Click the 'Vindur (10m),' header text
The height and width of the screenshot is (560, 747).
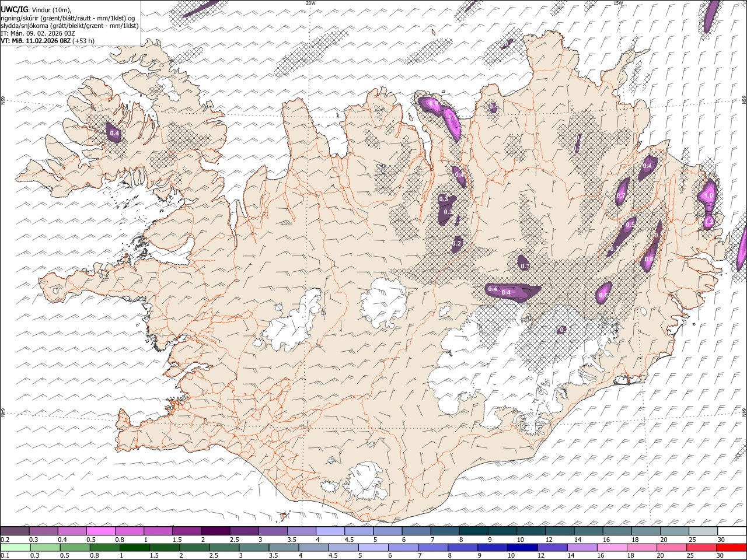(x=51, y=10)
